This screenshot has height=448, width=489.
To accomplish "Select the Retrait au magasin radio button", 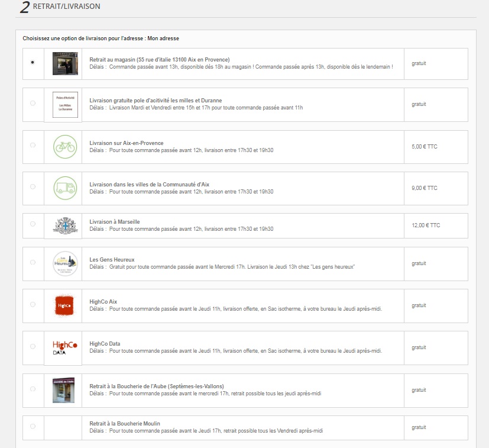I will (x=33, y=63).
